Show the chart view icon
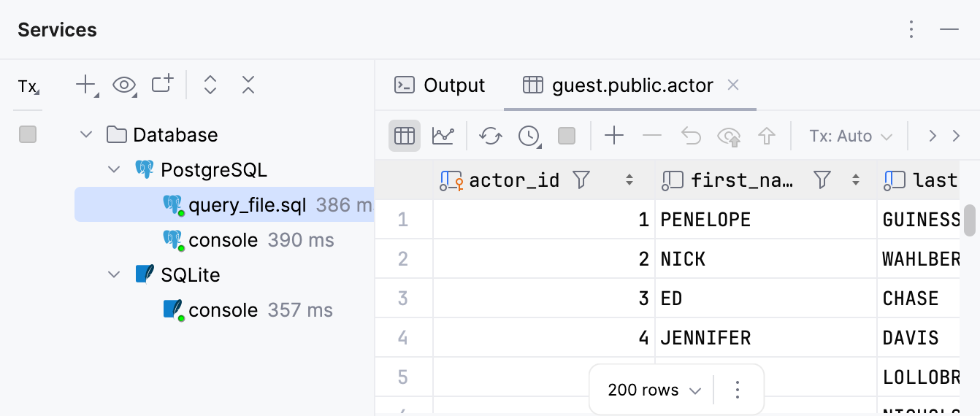 pos(443,136)
